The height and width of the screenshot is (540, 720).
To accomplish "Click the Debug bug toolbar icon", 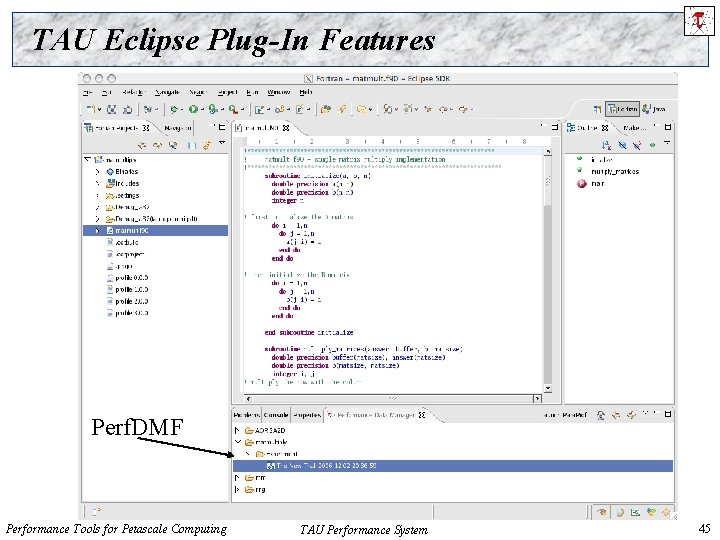I will pos(174,109).
